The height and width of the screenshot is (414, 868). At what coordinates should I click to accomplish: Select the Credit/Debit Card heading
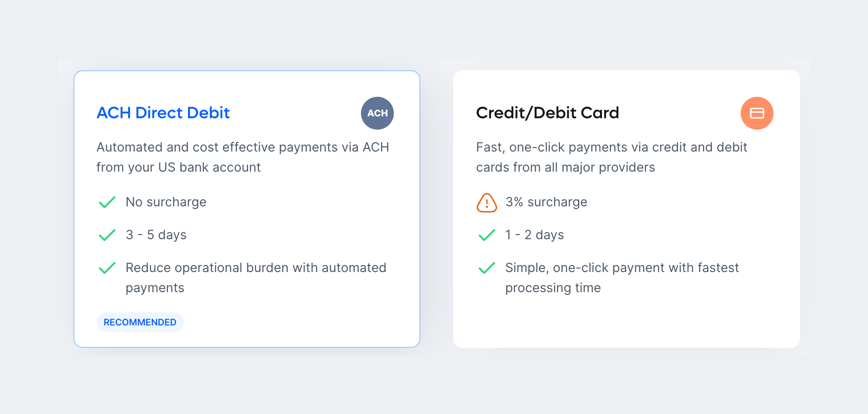pyautogui.click(x=547, y=113)
